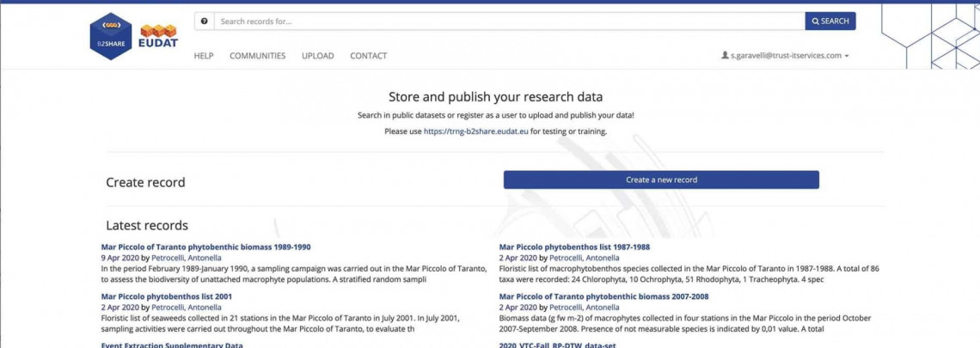Open Mar Piccolo phytobenthos list 1987-1988 record
Screen dimensions: 980x348
[x=574, y=247]
